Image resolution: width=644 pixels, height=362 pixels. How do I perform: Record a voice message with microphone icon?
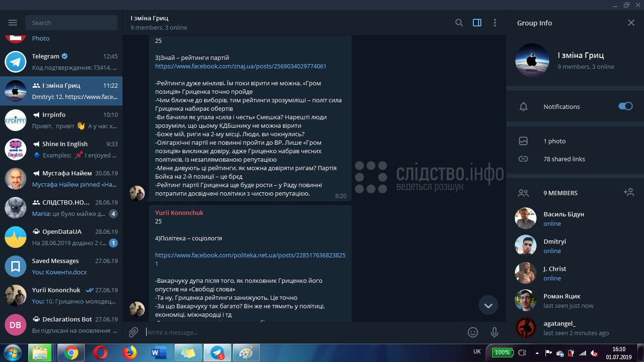(x=495, y=332)
